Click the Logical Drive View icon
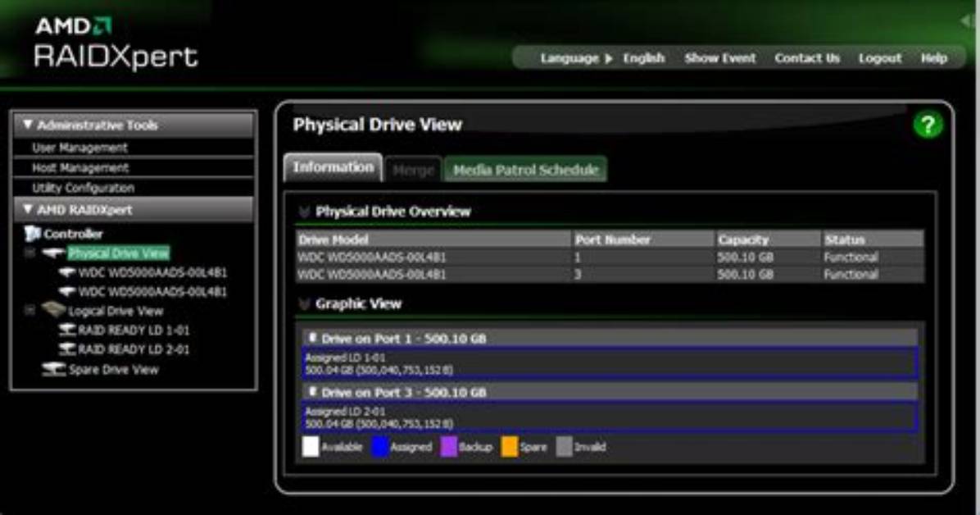The height and width of the screenshot is (515, 980). [x=54, y=310]
